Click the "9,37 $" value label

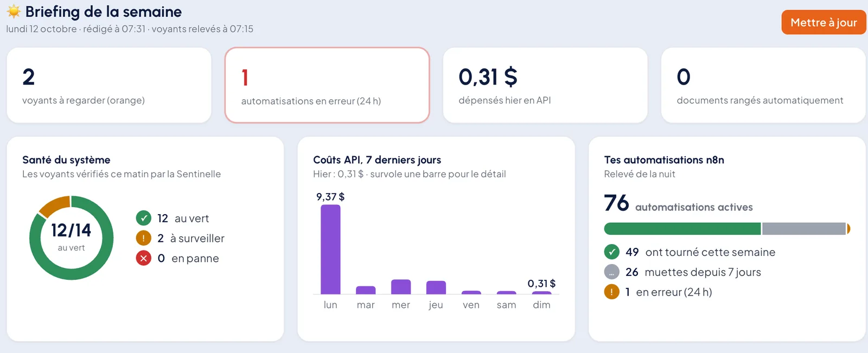330,197
